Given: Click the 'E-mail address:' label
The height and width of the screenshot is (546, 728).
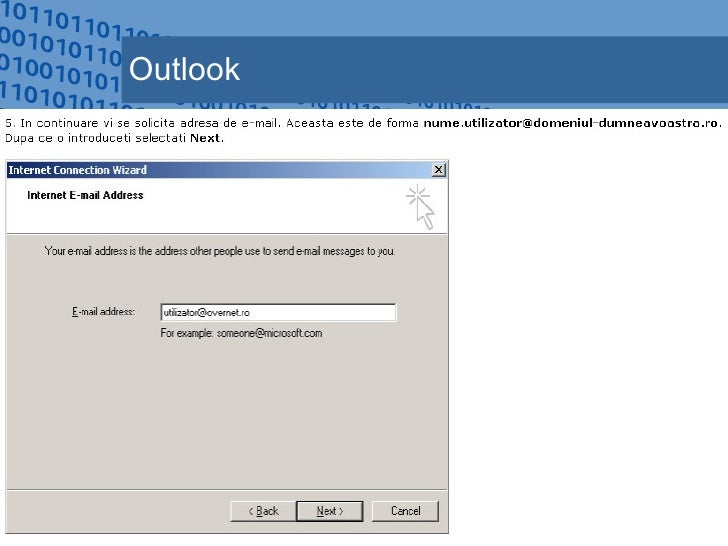Looking at the screenshot, I should pos(103,312).
